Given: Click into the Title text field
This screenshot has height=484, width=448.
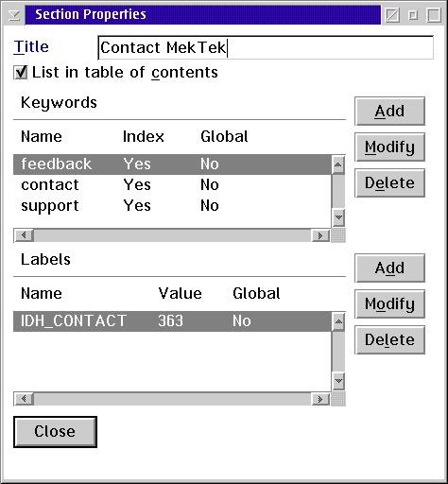Looking at the screenshot, I should tap(266, 48).
